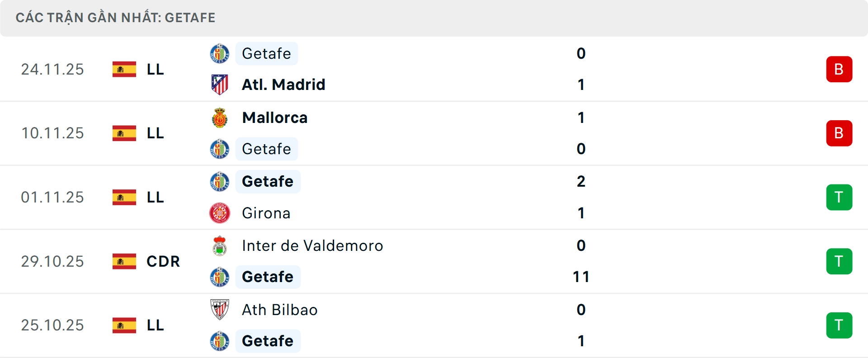Viewport: 868px width, 358px height.
Task: Click the Girona club crest
Action: (220, 213)
